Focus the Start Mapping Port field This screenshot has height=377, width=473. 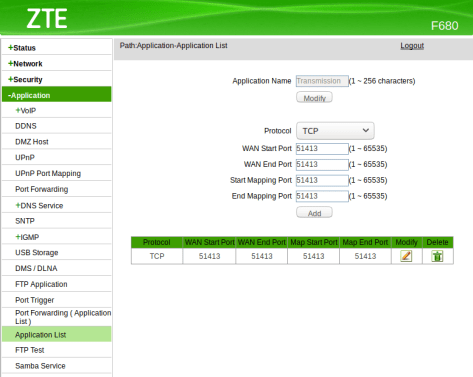click(x=322, y=180)
